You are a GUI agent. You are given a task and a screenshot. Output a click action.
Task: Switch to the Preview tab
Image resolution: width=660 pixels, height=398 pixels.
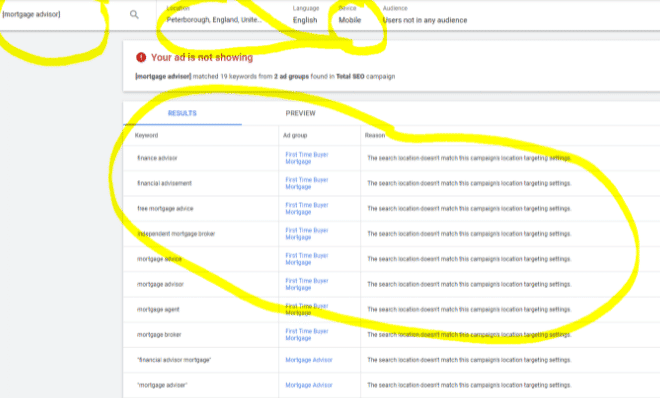point(301,113)
